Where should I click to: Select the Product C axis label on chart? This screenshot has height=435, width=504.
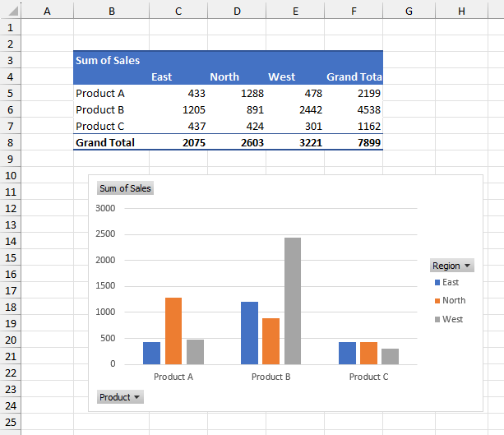point(368,377)
